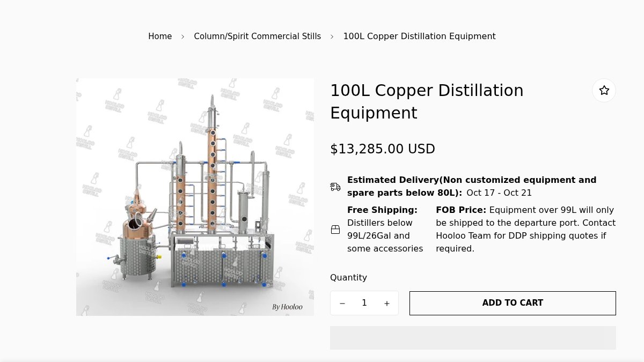Click the Oct 17 - Oct 21 delivery dates
This screenshot has width=644, height=362.
pos(499,193)
